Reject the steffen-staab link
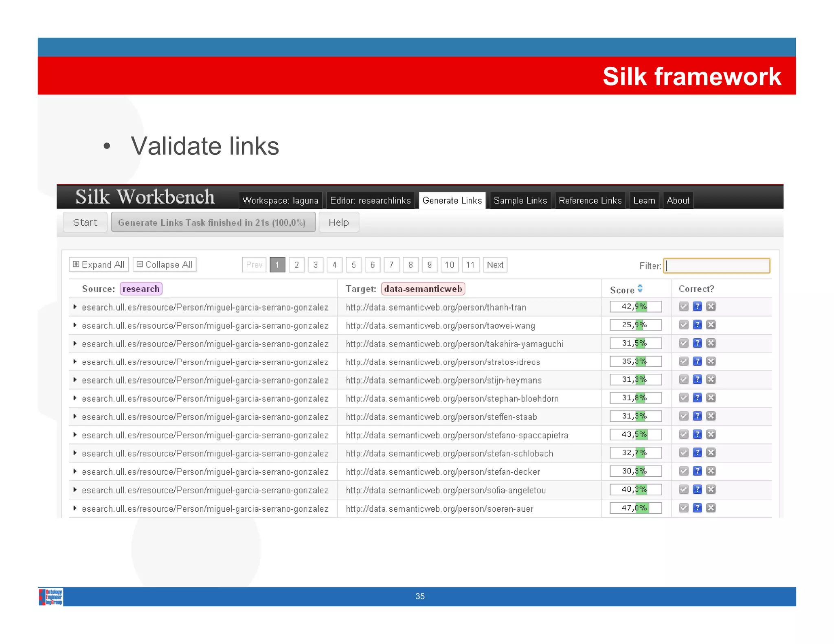Image resolution: width=834 pixels, height=644 pixels. click(711, 416)
